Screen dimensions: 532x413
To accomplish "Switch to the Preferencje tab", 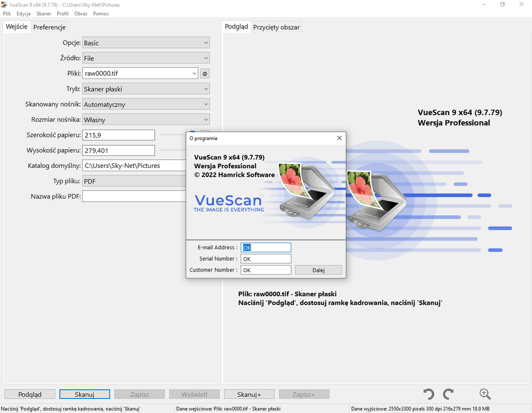I will [x=49, y=27].
